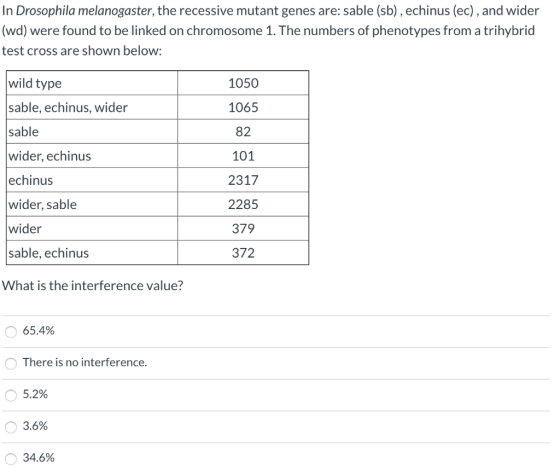Select the 5.2% answer radio button
Viewport: 560px width, 475px height.
click(11, 395)
